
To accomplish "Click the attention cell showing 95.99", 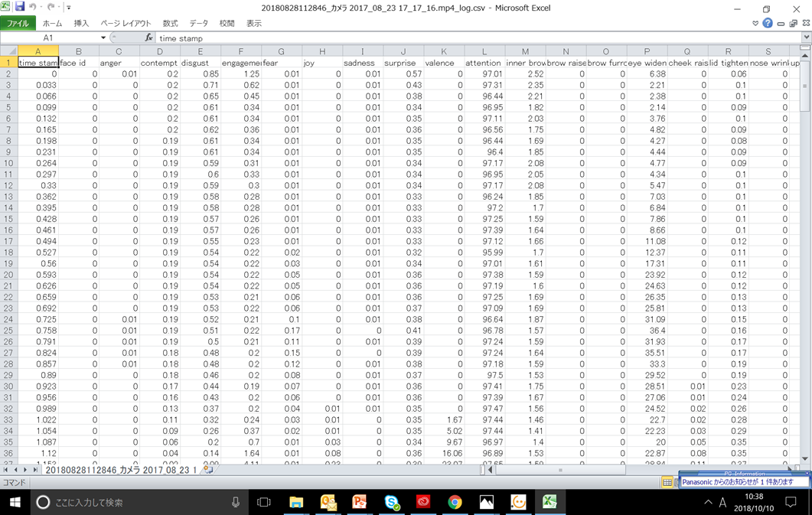I will coord(484,253).
